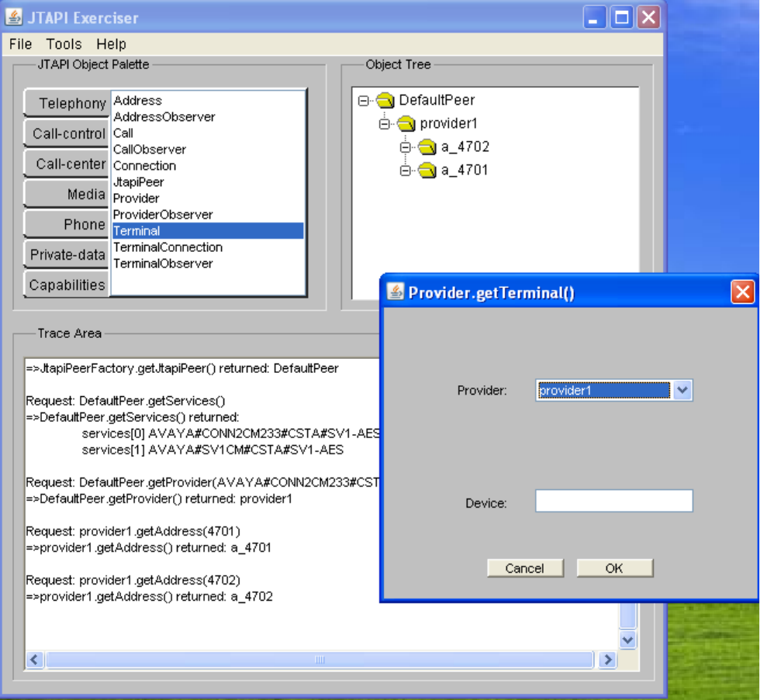Minimize the JTAPI Exerciser window
Screen dimensions: 760x700
594,18
